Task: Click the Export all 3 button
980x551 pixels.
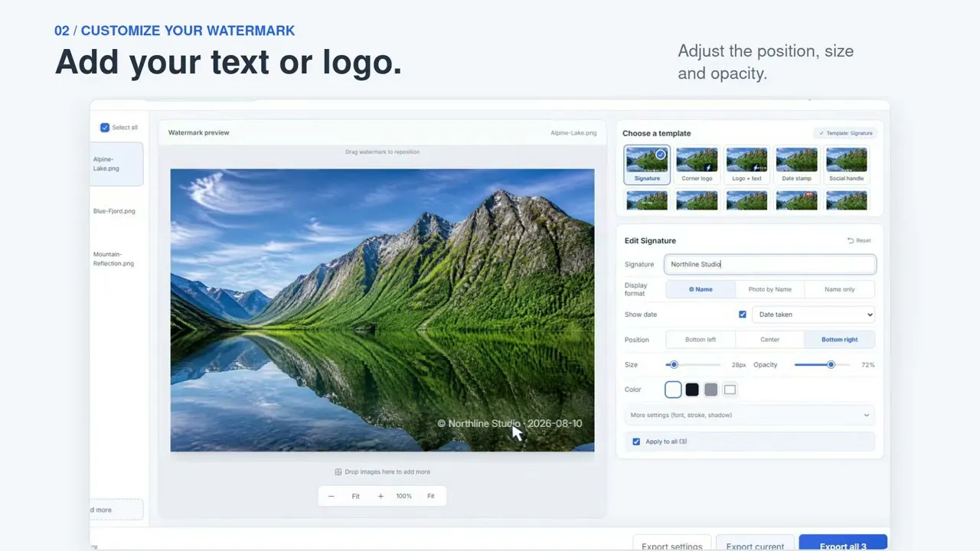Action: [x=843, y=543]
